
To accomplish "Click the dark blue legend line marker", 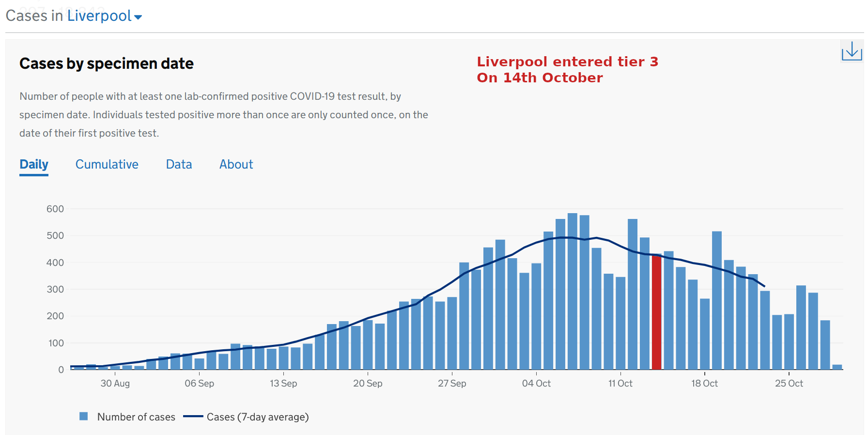I will tap(193, 416).
